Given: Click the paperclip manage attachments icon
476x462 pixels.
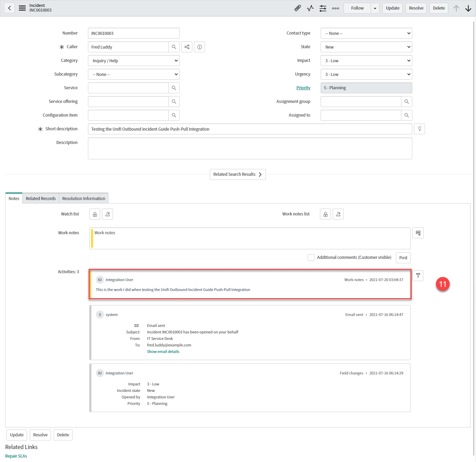Looking at the screenshot, I should 297,8.
